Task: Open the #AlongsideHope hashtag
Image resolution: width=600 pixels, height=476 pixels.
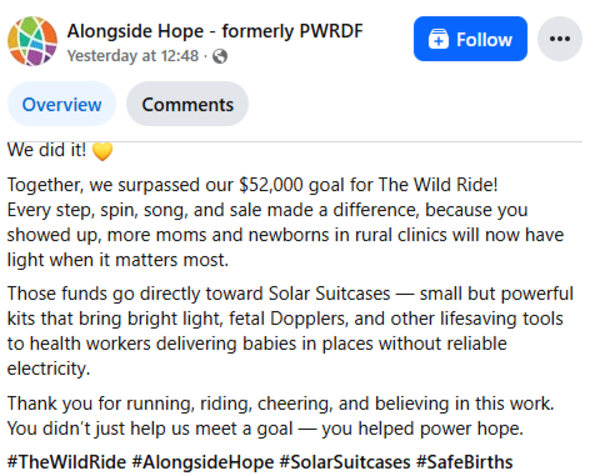Action: [205, 462]
